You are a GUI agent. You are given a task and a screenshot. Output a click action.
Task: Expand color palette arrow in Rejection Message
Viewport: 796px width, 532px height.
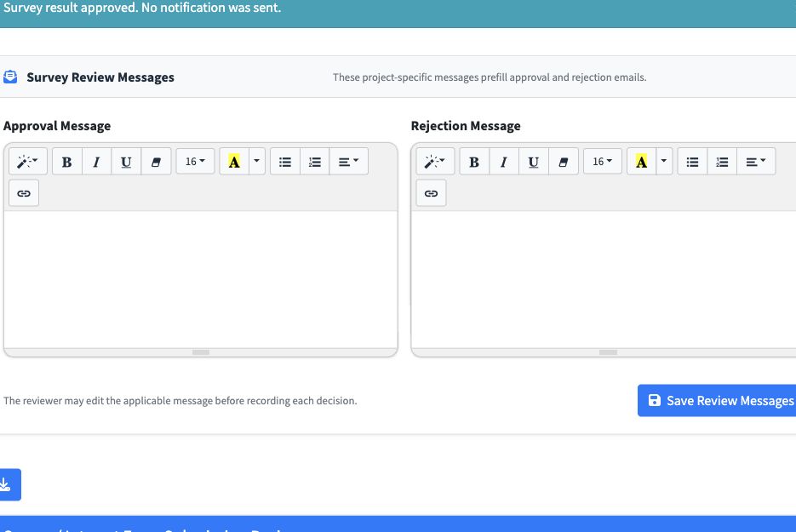pos(664,162)
